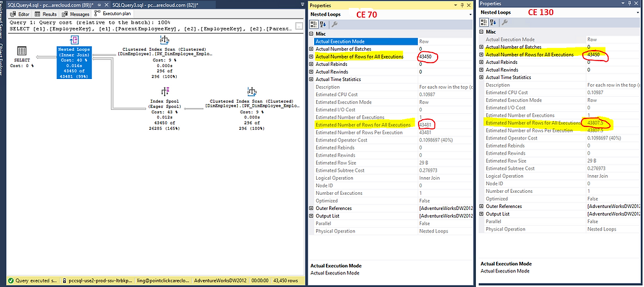Expand Actual Time Statistics in CE 70 panel

click(x=311, y=80)
